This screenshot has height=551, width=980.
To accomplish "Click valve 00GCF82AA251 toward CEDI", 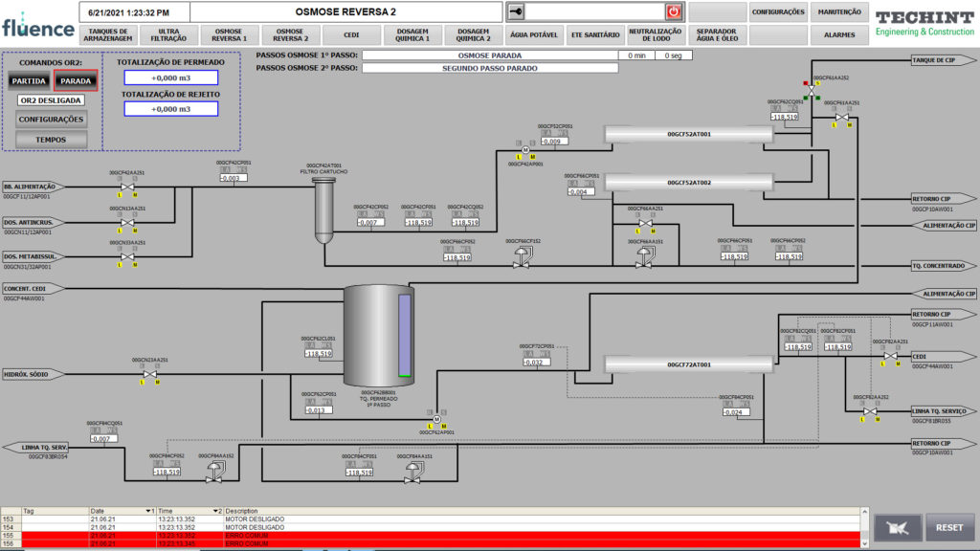I will tap(891, 357).
